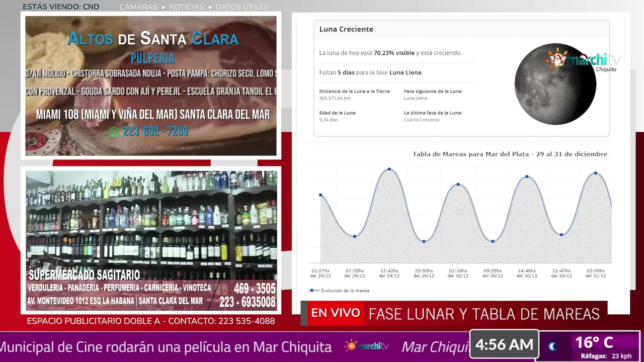Click the 'Luna Llena' next phase value
644x362 pixels.
point(415,98)
